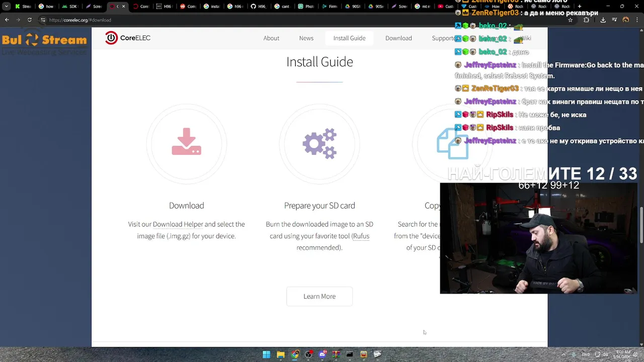Follow the Rufus link
The height and width of the screenshot is (362, 644).
tap(361, 236)
